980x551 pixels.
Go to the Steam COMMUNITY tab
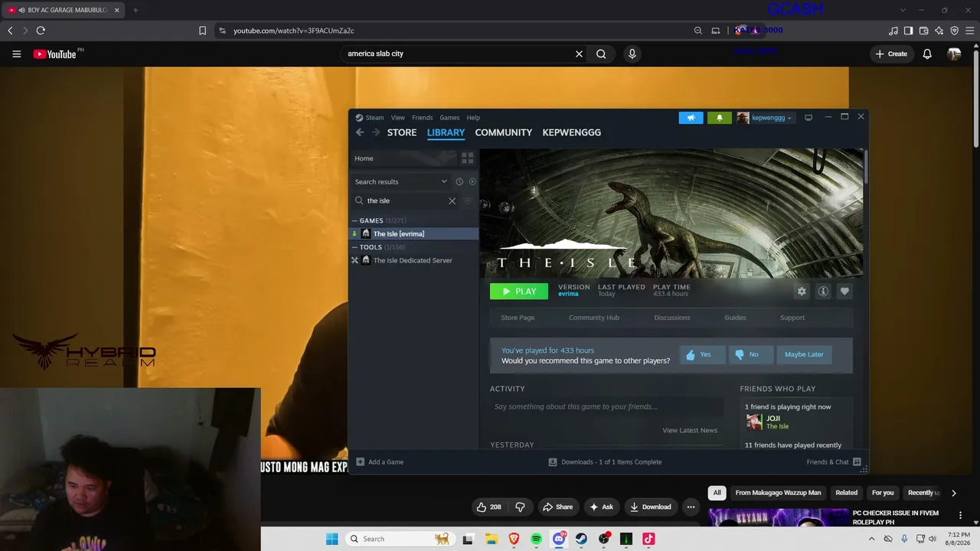(504, 132)
